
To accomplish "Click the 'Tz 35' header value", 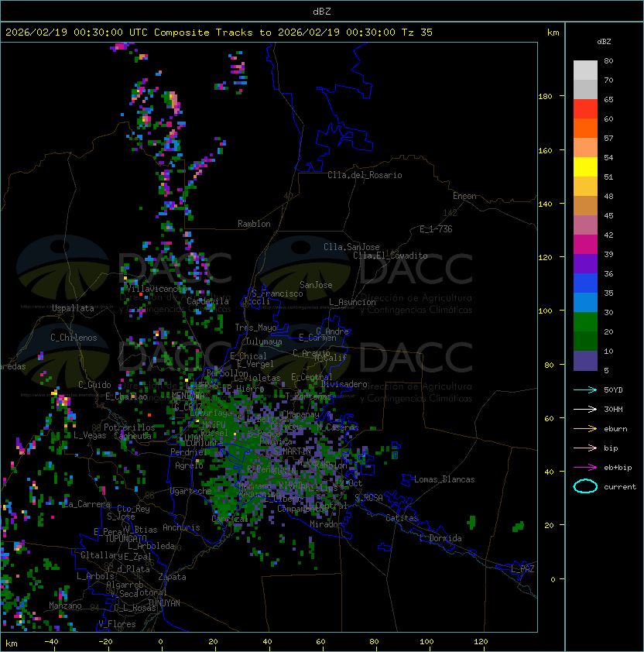I will pos(417,33).
